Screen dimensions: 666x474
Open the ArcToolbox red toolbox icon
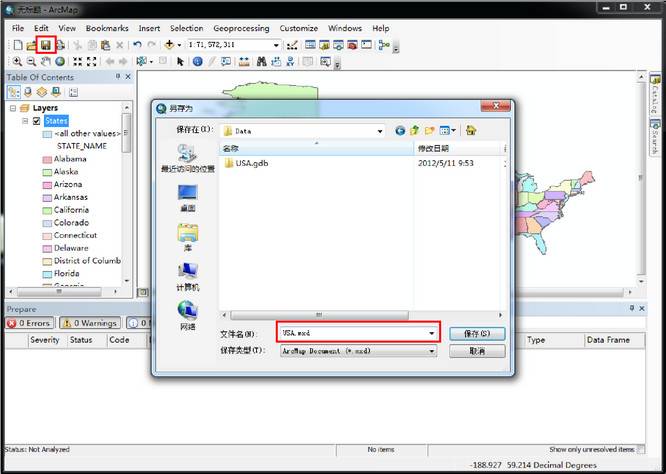pyautogui.click(x=352, y=45)
